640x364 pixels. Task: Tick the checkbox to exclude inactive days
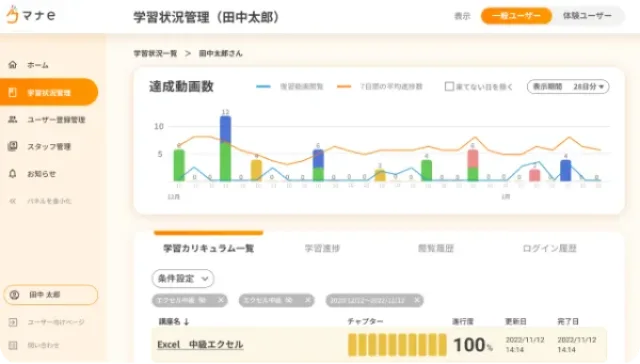coord(449,87)
